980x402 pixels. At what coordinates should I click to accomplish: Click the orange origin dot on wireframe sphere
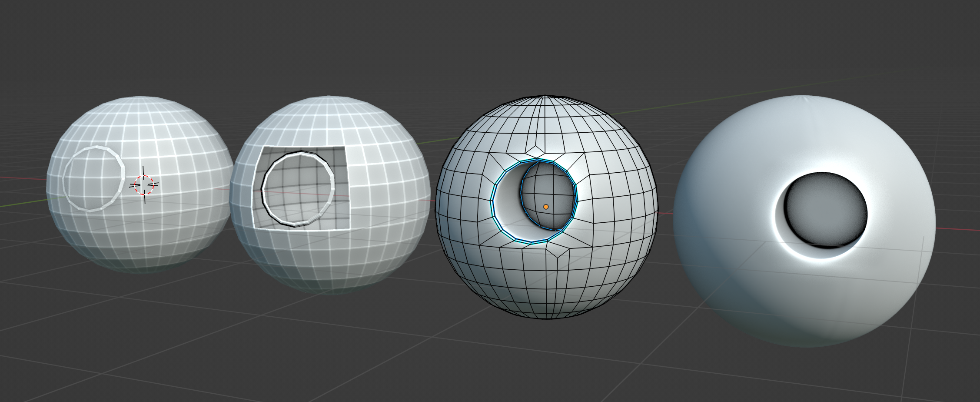click(546, 207)
